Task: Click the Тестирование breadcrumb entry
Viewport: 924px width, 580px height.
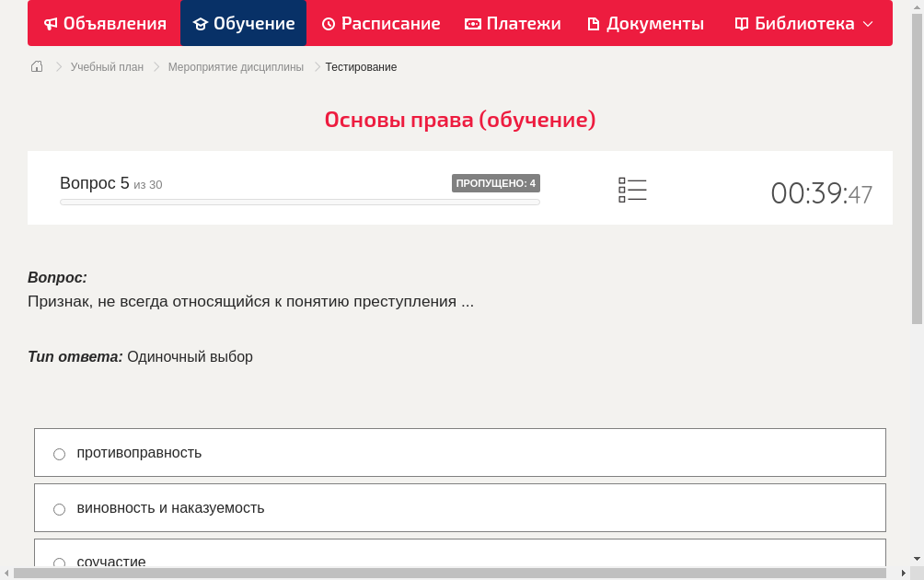Action: (359, 66)
